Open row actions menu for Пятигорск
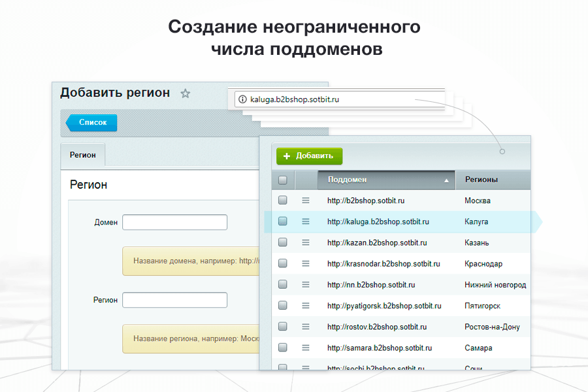588x392 pixels. click(305, 306)
